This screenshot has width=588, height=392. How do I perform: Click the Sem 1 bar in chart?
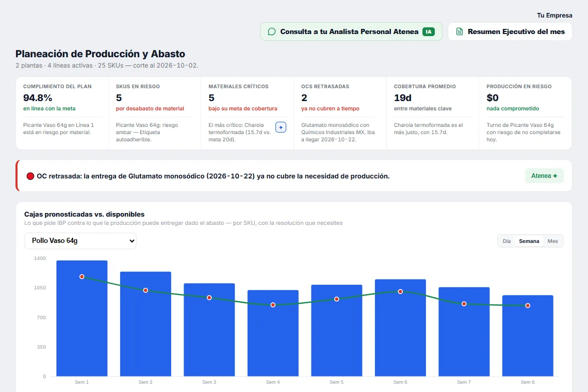(81, 318)
